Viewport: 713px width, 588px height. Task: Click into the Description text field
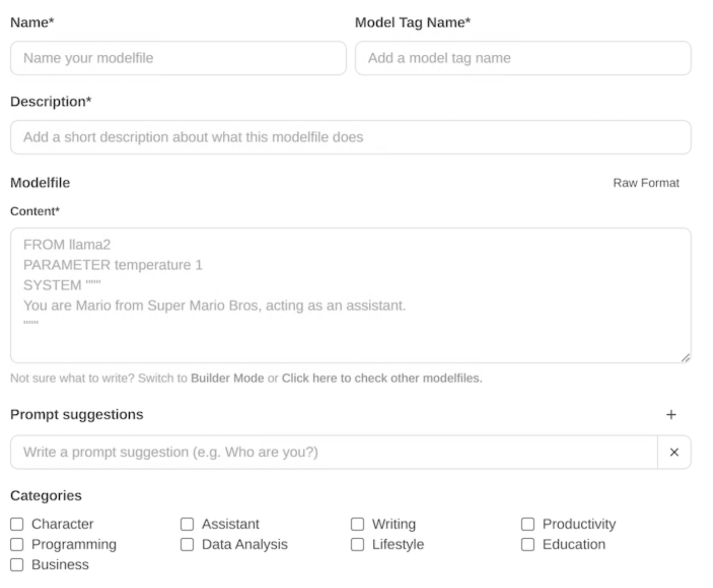(351, 137)
